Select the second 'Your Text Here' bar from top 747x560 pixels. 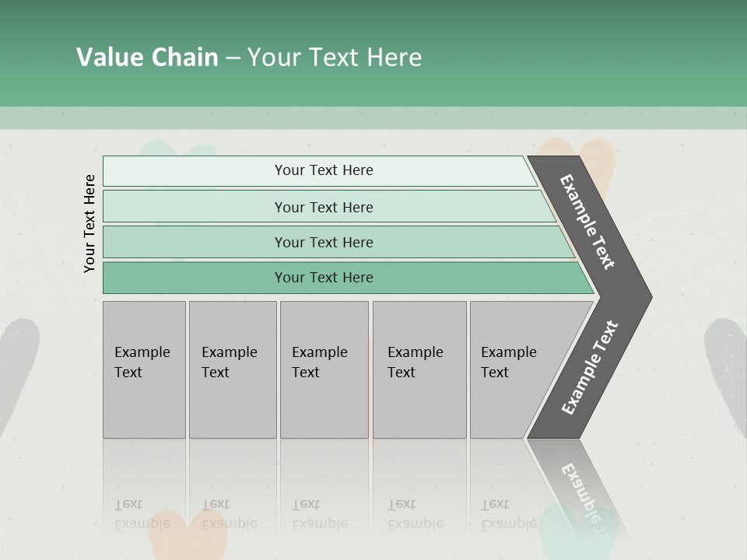[323, 207]
